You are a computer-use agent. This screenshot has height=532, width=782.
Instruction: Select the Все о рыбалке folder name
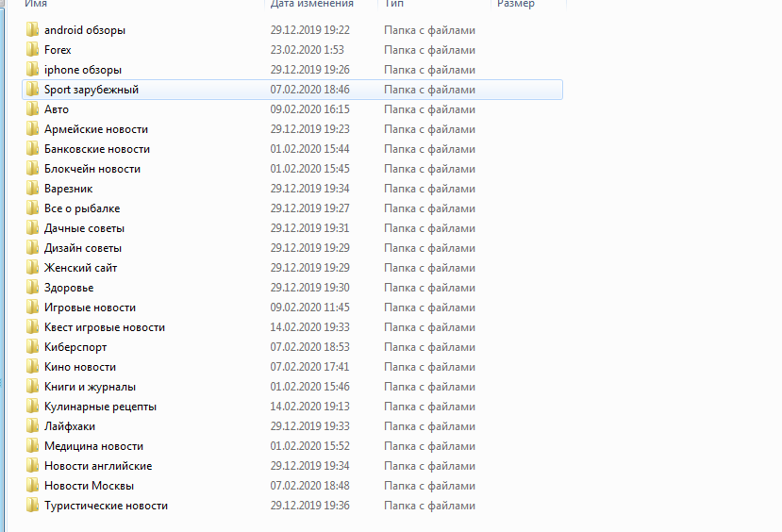(x=82, y=208)
